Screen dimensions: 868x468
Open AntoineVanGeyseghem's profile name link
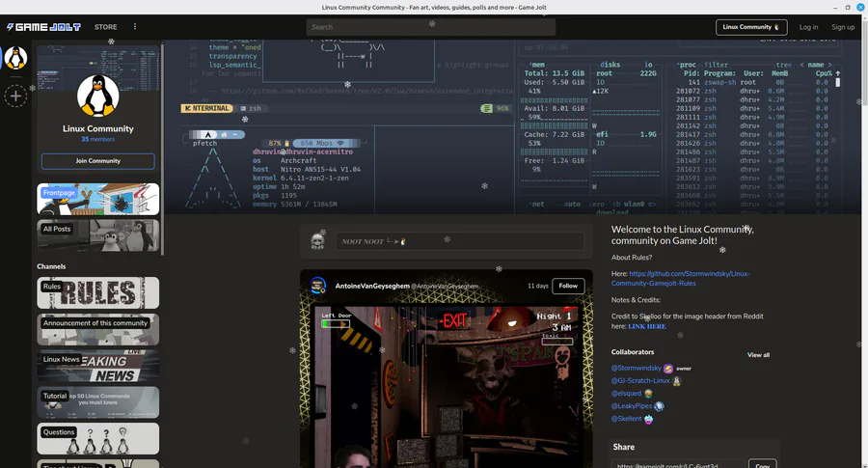click(x=372, y=287)
